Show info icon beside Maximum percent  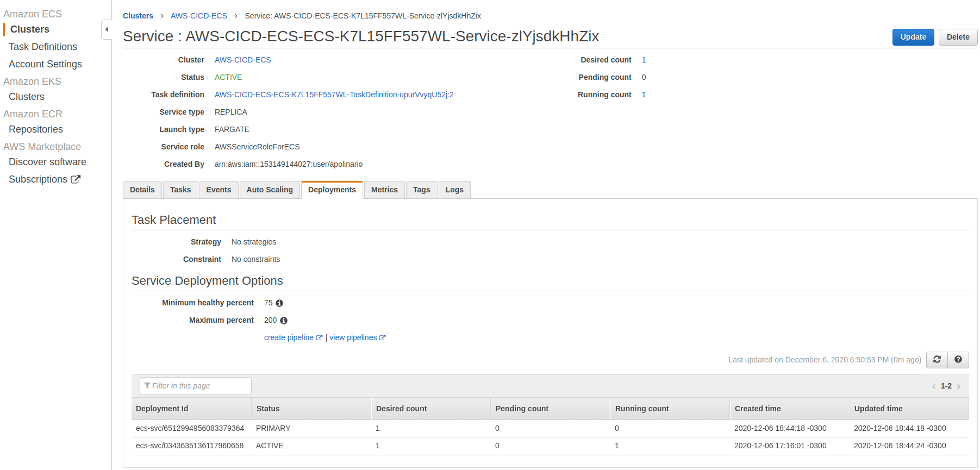(284, 321)
